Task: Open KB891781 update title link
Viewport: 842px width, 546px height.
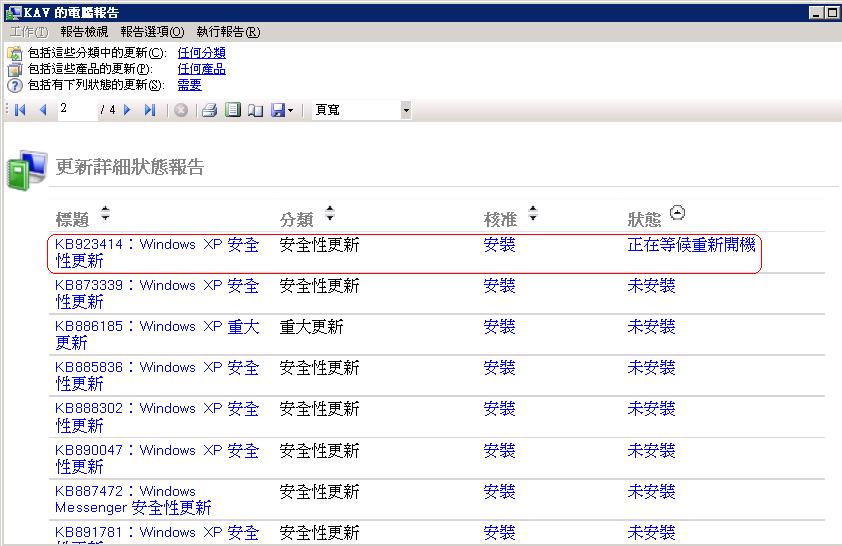Action: (x=157, y=536)
